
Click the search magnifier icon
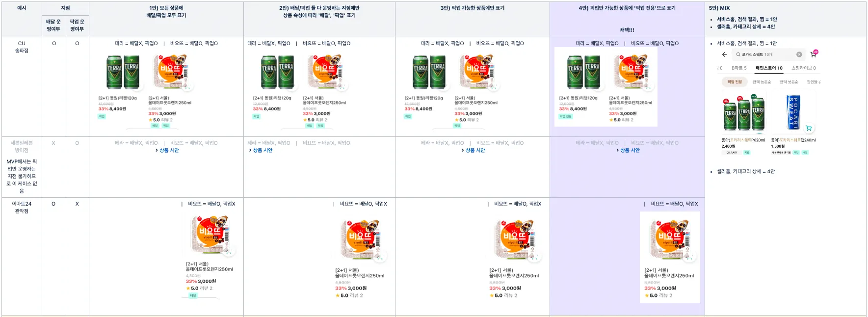(x=738, y=54)
